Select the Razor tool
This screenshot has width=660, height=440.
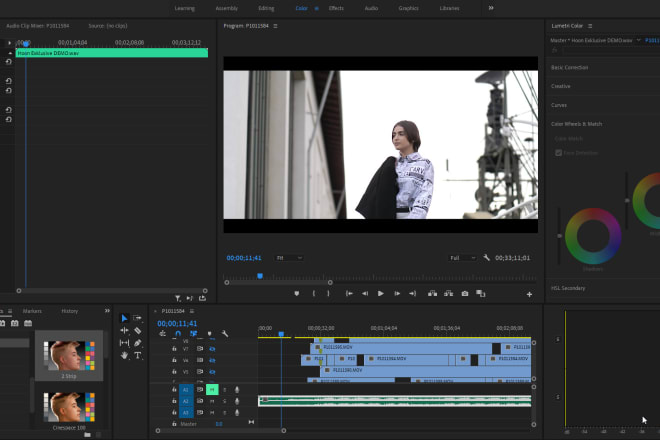(138, 331)
